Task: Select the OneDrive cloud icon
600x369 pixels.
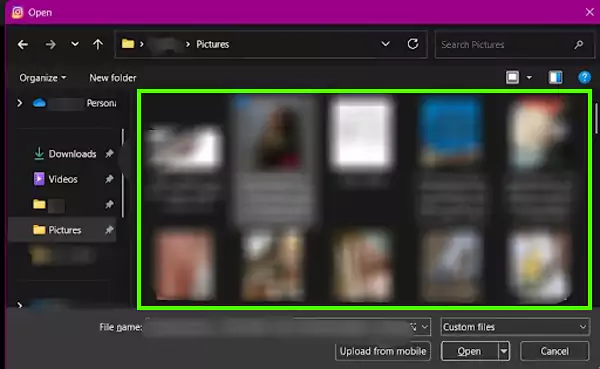Action: point(39,103)
